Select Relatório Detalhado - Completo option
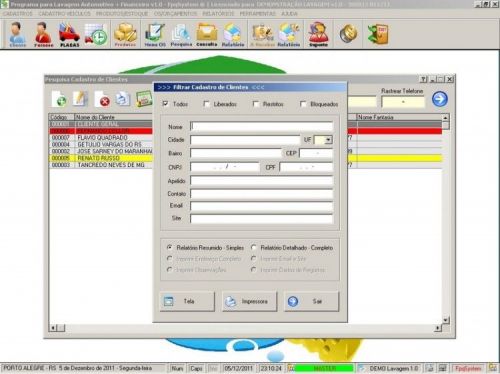Screen dimensions: 500x374 click(253, 247)
